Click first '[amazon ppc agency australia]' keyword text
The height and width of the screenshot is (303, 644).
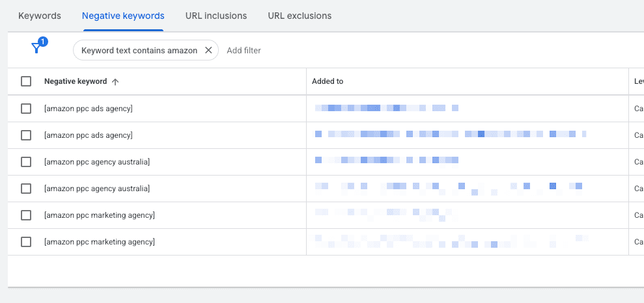tap(97, 162)
